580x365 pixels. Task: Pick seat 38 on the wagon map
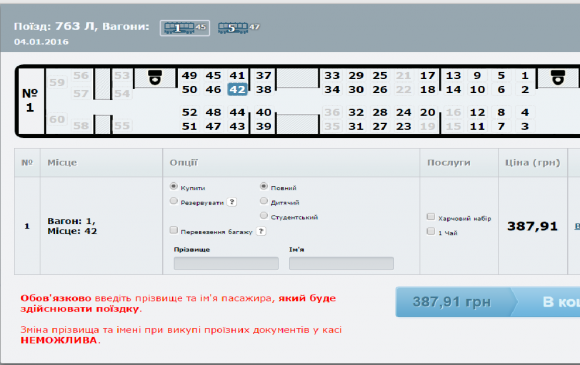click(264, 89)
